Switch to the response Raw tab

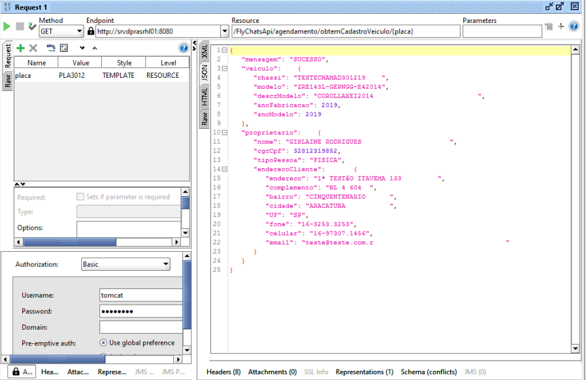point(204,118)
